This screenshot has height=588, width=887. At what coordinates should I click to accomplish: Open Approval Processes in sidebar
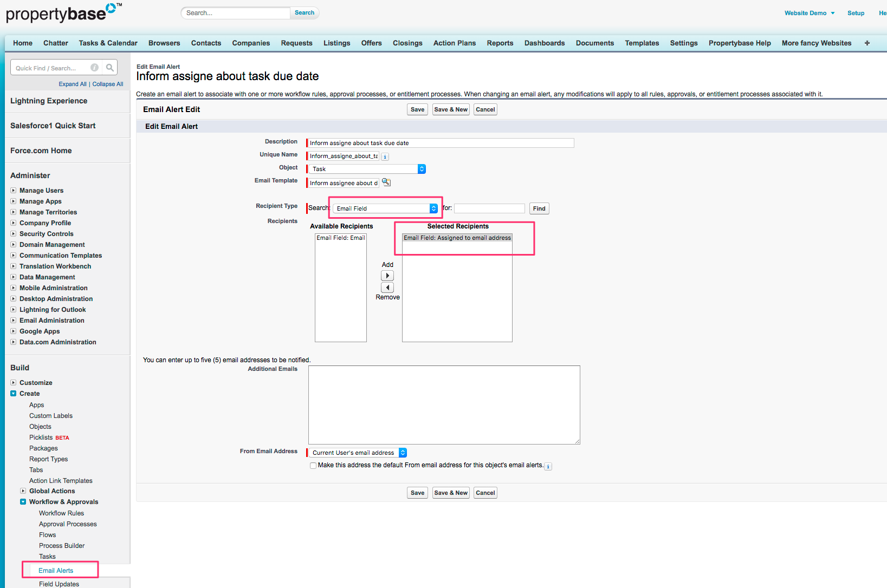tap(68, 524)
